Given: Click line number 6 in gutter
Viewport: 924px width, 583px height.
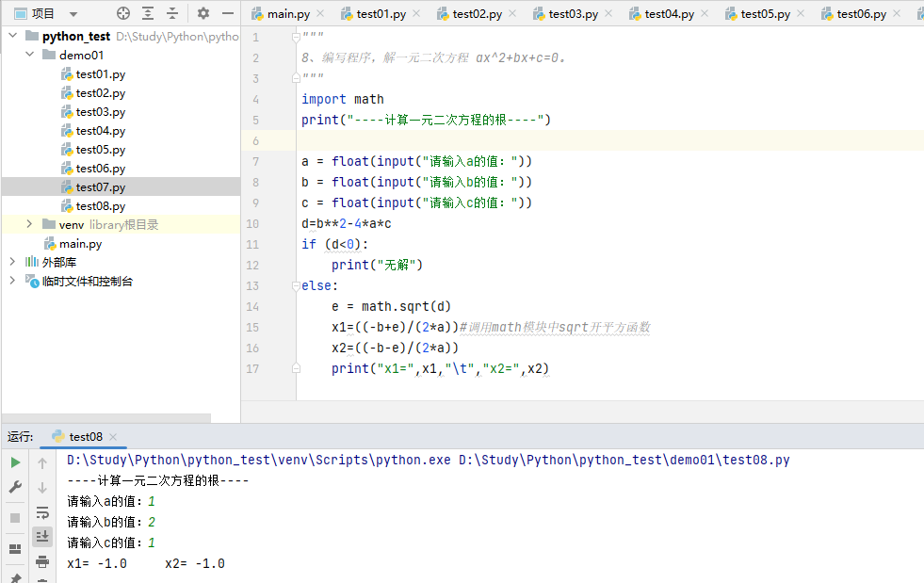Looking at the screenshot, I should pos(256,141).
